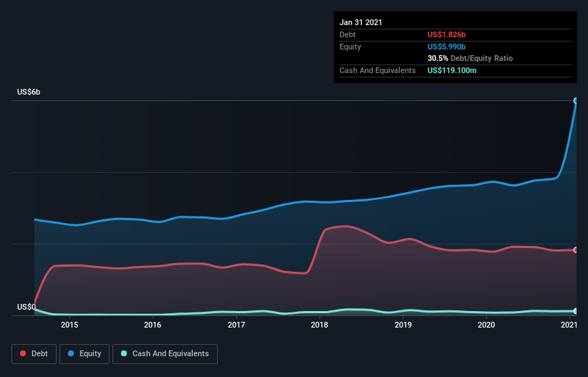Screen dimensions: 588x377
Task: Click the teal Cash endpoint marker
Action: [x=576, y=311]
